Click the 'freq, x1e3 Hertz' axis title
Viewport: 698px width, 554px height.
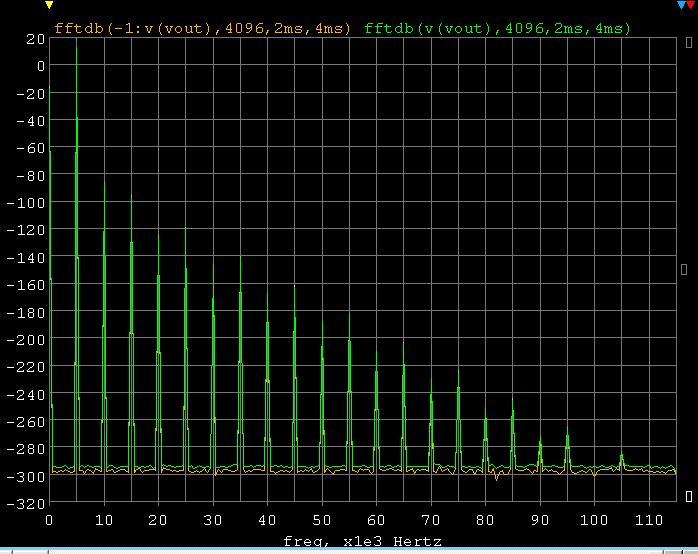pos(362,541)
